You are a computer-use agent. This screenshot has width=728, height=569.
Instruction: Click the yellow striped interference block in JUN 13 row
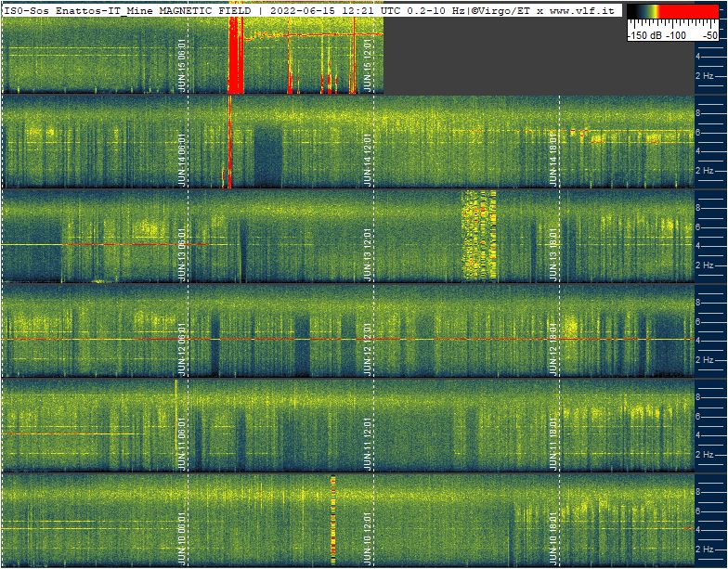click(479, 235)
